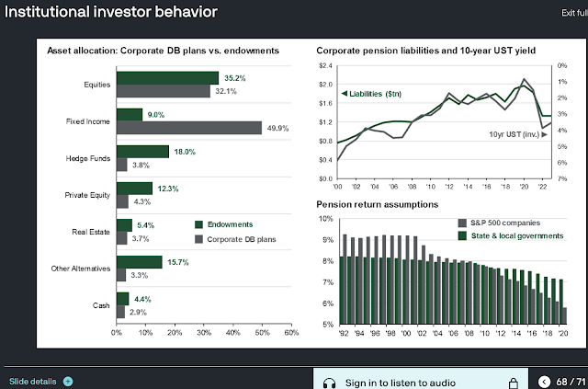Click the Other Alternatives 15.7% green bar
The image size is (588, 389).
140,262
